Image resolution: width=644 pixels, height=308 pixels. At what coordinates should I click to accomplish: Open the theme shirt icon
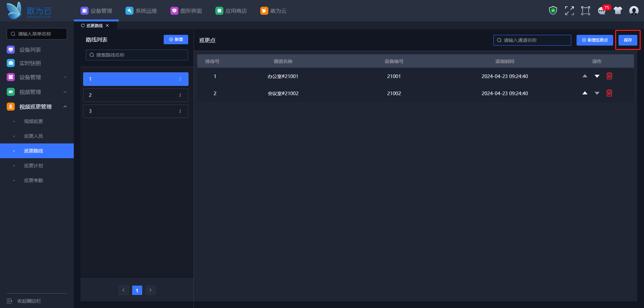point(618,11)
